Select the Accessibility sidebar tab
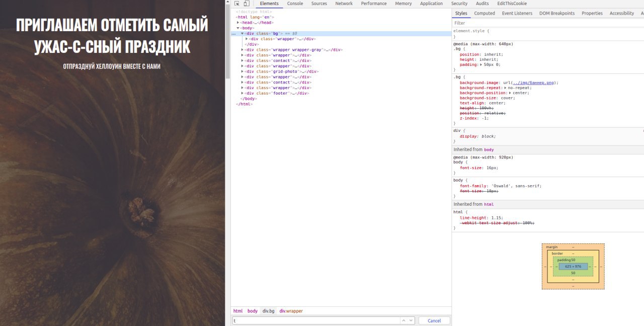The image size is (644, 326). pos(621,14)
